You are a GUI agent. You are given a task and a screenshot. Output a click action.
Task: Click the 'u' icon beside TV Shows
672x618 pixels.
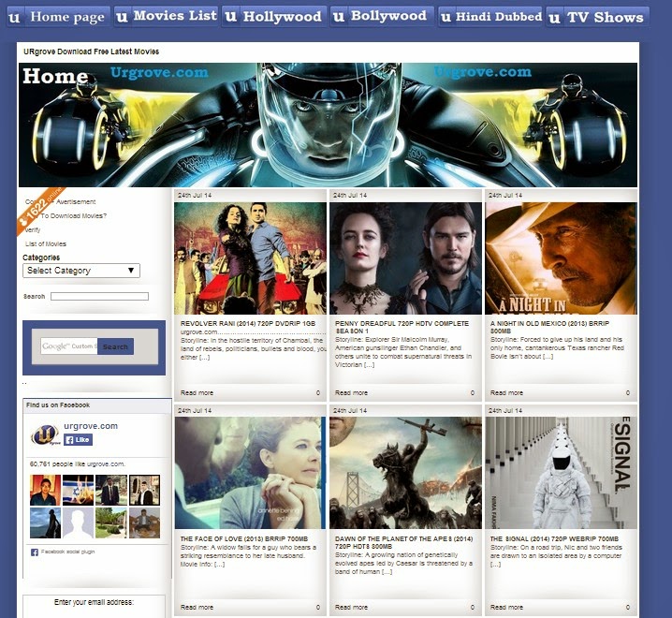pos(554,18)
